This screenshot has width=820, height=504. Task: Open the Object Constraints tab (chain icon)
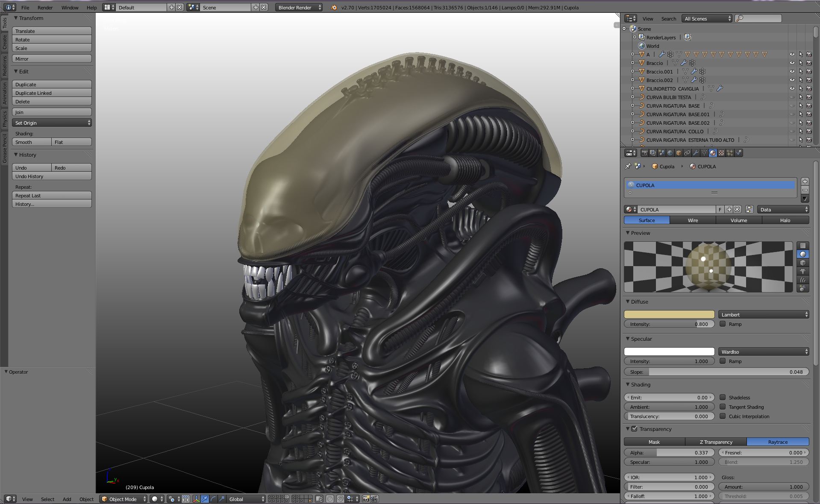(687, 153)
